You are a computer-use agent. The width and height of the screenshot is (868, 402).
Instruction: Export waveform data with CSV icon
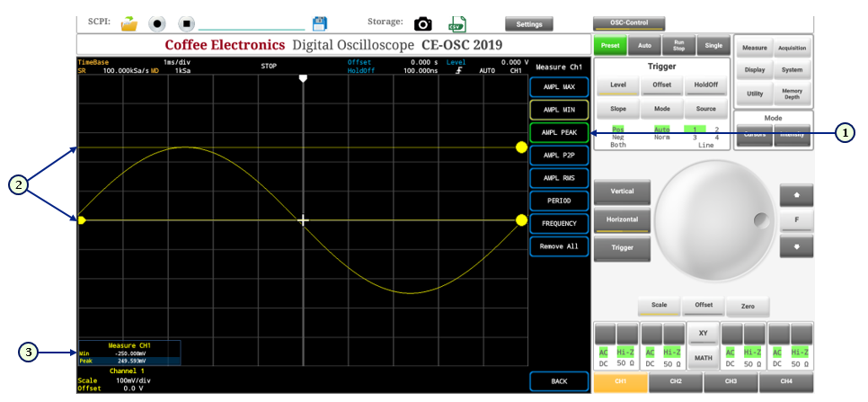point(457,23)
